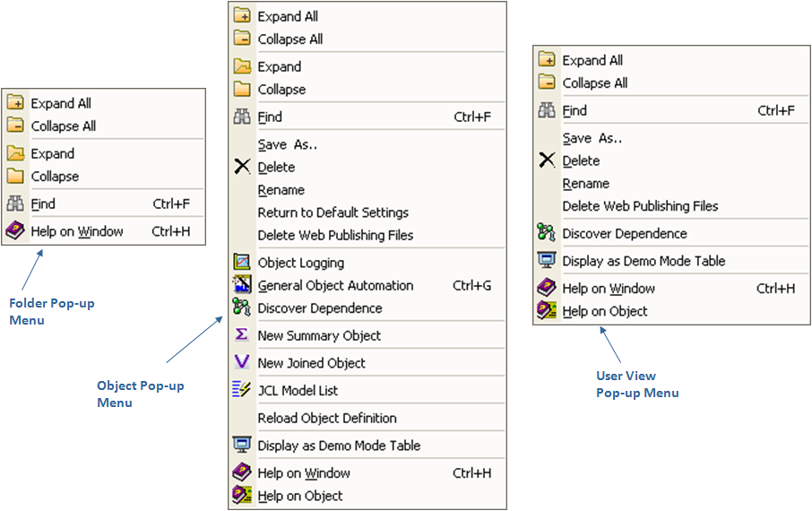
Task: Click the Help on Window book icon in Object menu
Action: 242,472
